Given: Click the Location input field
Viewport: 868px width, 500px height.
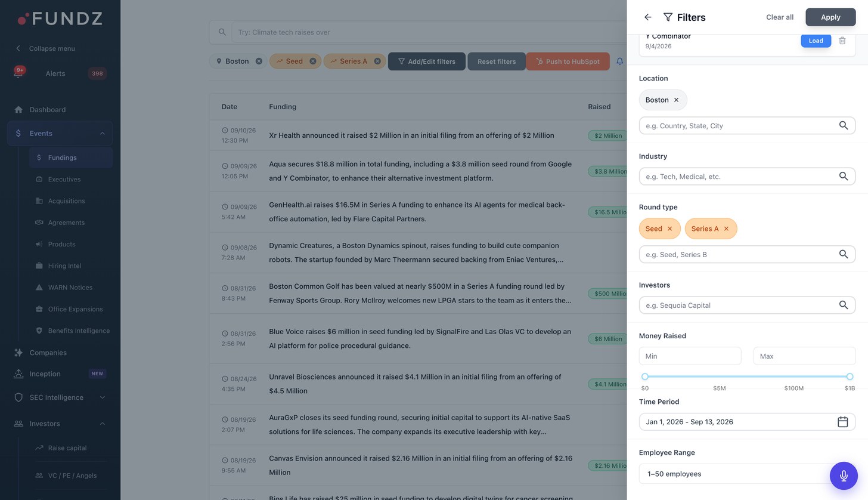Looking at the screenshot, I should [x=747, y=126].
